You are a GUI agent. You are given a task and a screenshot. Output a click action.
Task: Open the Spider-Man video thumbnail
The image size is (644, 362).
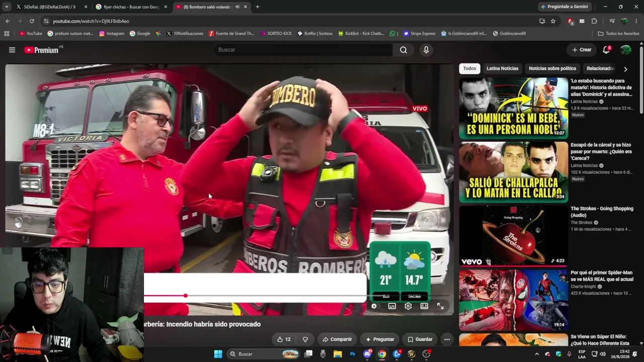click(x=513, y=300)
